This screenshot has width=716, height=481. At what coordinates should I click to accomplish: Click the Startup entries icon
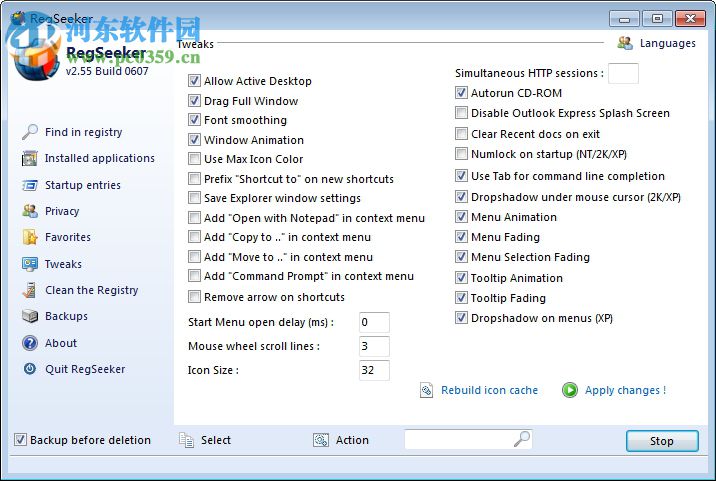pos(29,185)
